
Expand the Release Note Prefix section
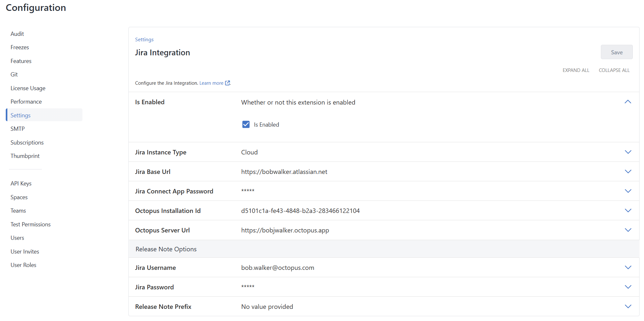point(628,306)
